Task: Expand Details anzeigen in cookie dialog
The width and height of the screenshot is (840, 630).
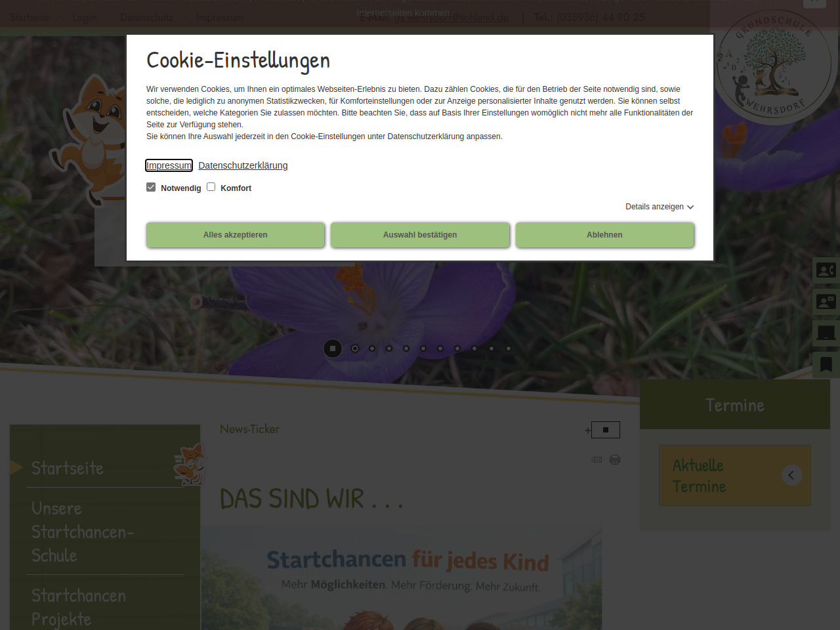Action: [659, 207]
